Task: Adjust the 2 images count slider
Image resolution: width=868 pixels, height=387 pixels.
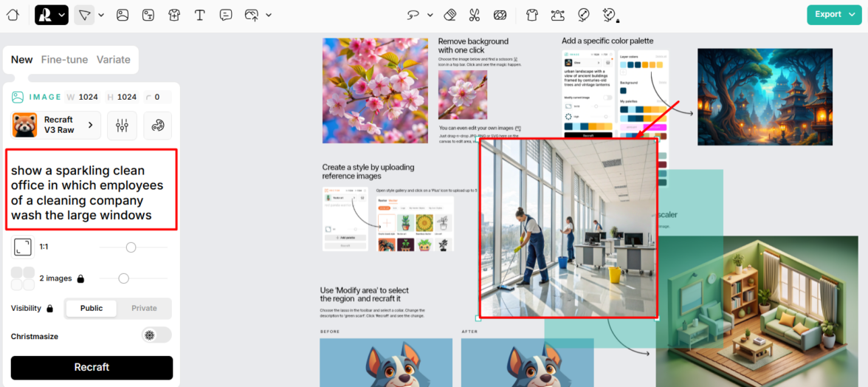Action: pyautogui.click(x=124, y=278)
